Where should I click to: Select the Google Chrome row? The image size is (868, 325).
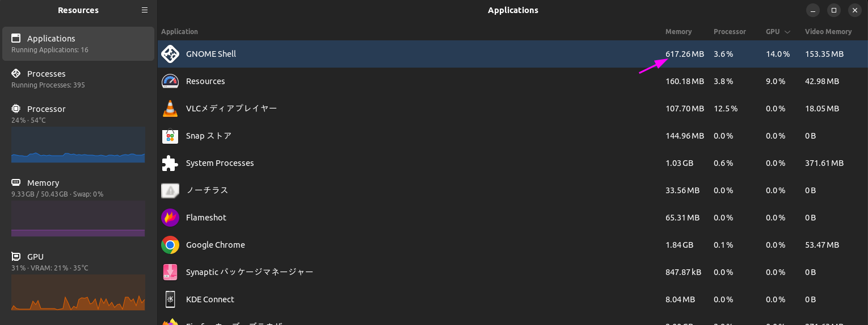coord(513,245)
